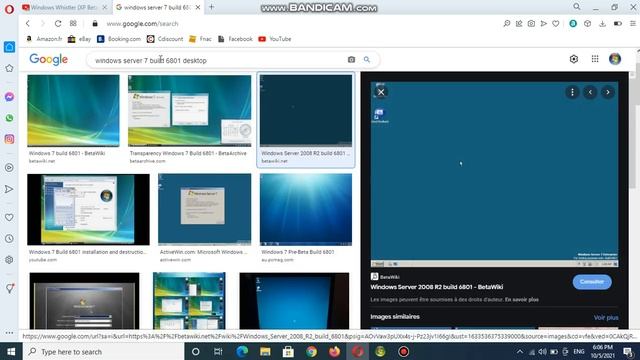The height and width of the screenshot is (360, 640).
Task: Click the Google search text field
Action: pos(218,60)
